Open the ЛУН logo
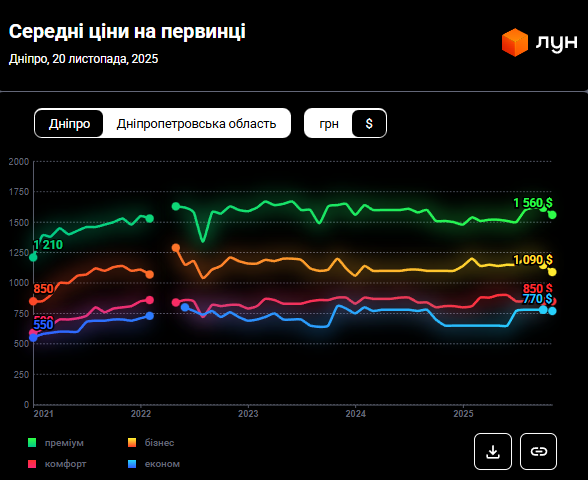Screen dimensions: 588x480 pyautogui.click(x=540, y=42)
